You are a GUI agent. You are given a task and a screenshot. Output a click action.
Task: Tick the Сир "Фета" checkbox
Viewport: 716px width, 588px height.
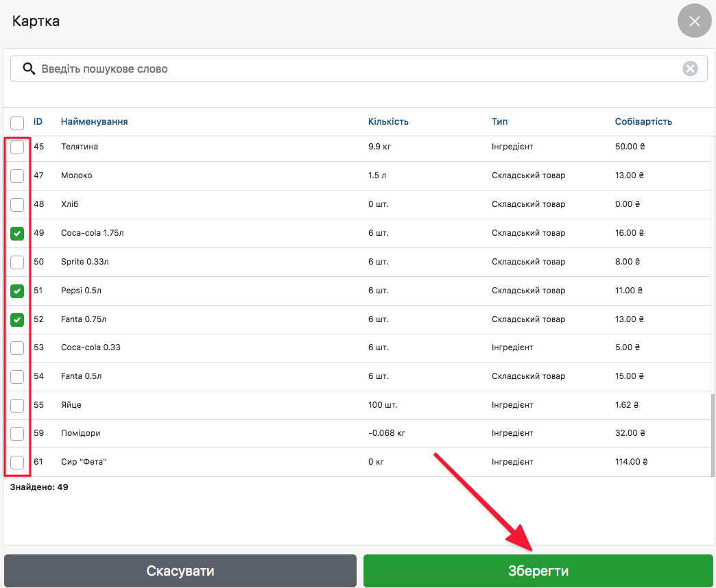(x=17, y=463)
